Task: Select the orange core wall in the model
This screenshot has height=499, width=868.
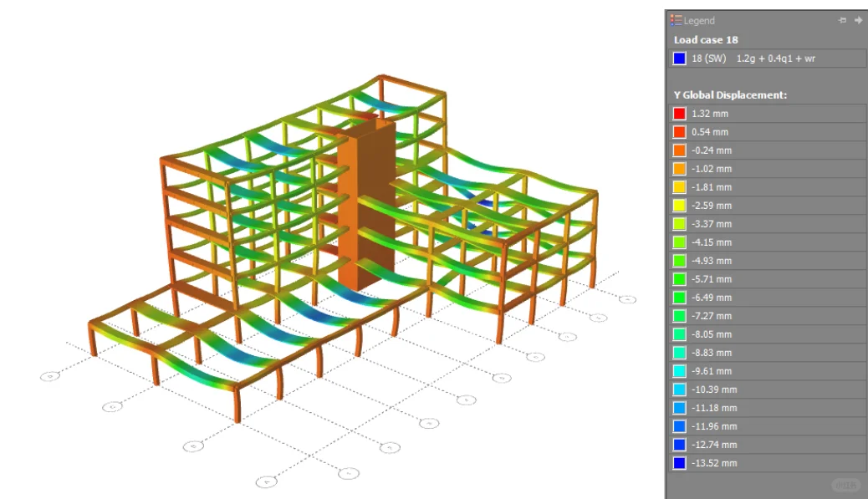Action: (x=366, y=204)
